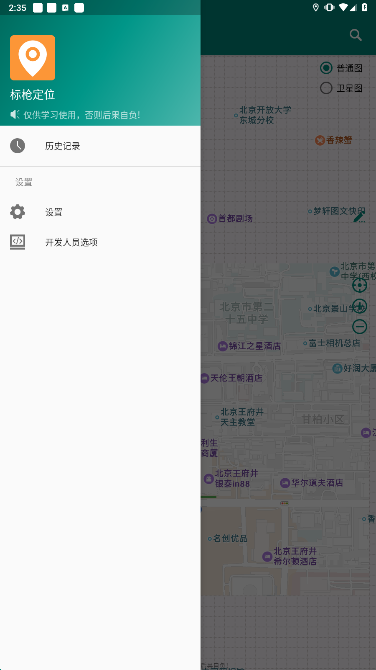Click the 北京市第二十五中学 label
The image size is (376, 670).
coord(247,313)
